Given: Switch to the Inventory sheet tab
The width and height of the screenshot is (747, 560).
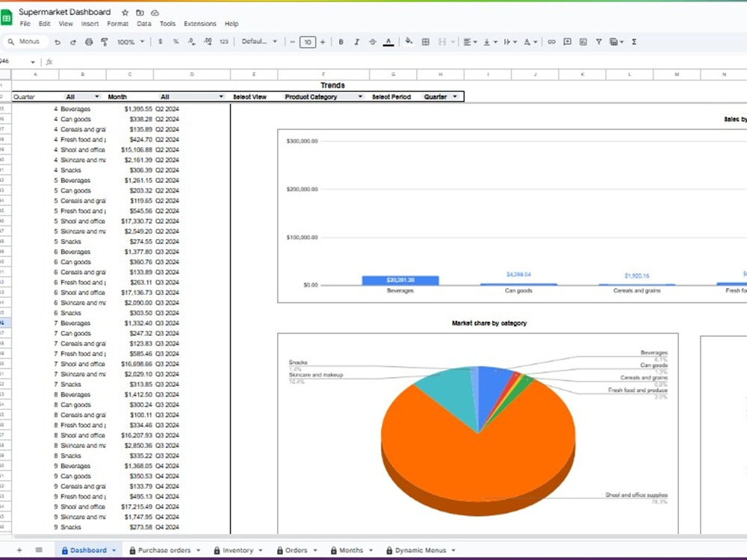Looking at the screenshot, I should 238,550.
